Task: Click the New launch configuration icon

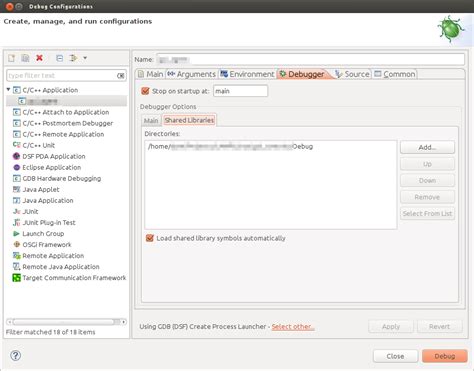Action: [12, 58]
